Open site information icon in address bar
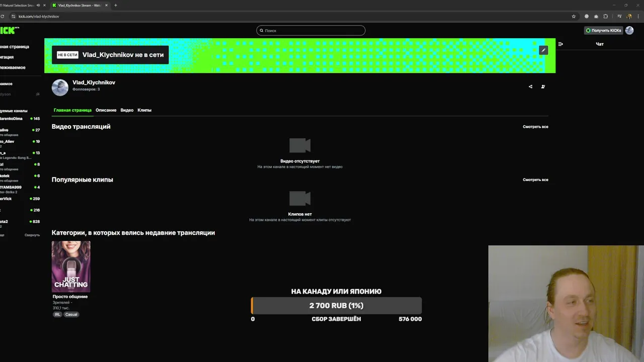The image size is (644, 362). [14, 16]
